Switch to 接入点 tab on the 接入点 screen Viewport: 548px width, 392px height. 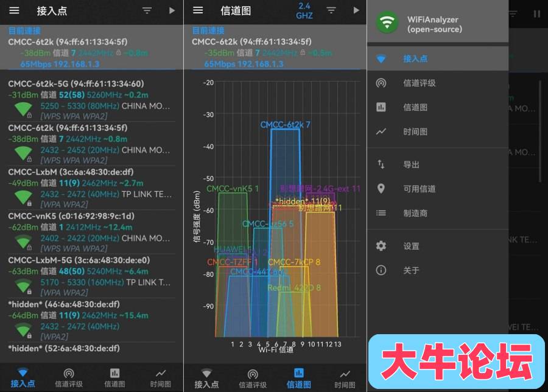click(23, 378)
